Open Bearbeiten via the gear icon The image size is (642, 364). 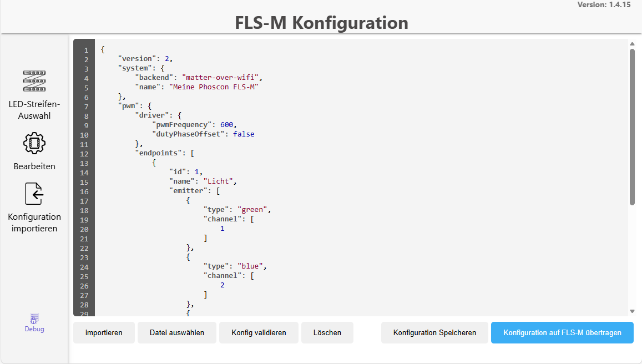(x=34, y=143)
